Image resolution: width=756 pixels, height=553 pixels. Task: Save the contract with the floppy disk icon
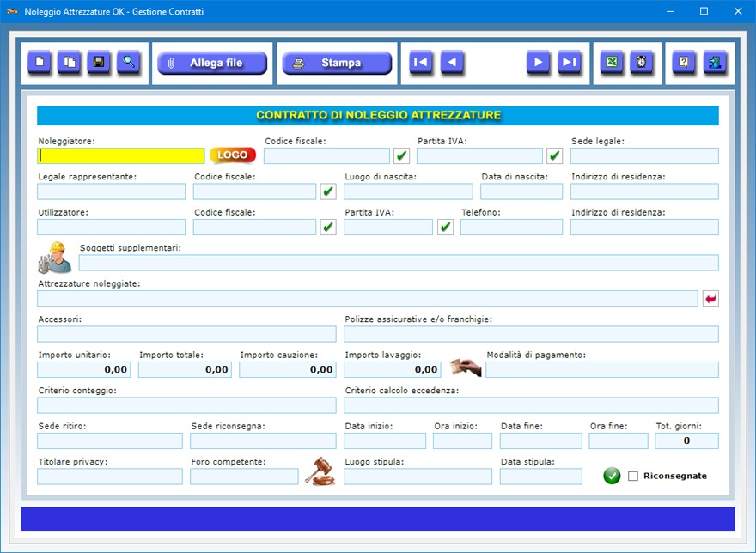[99, 62]
